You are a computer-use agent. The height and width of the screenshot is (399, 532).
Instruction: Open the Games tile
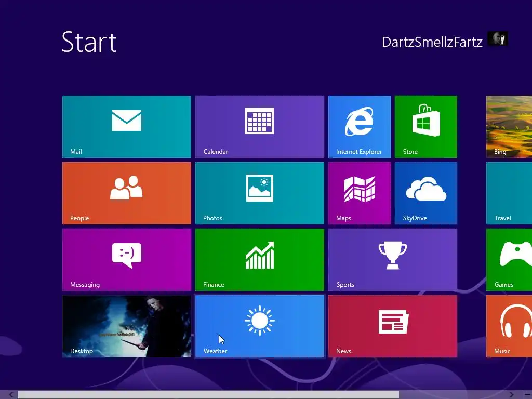point(509,260)
